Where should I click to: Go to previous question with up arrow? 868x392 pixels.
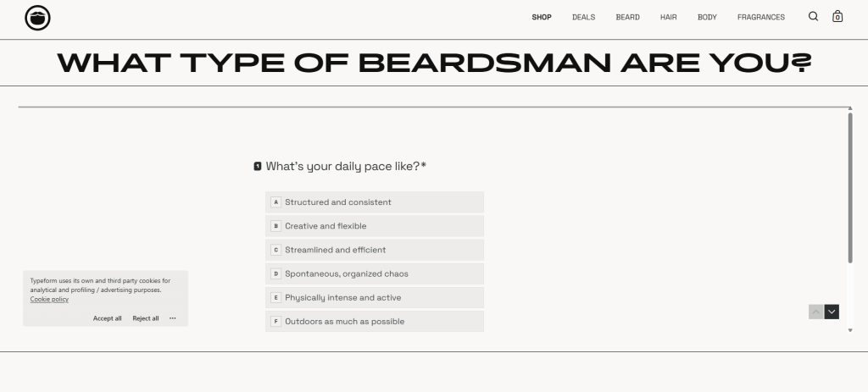pyautogui.click(x=816, y=312)
